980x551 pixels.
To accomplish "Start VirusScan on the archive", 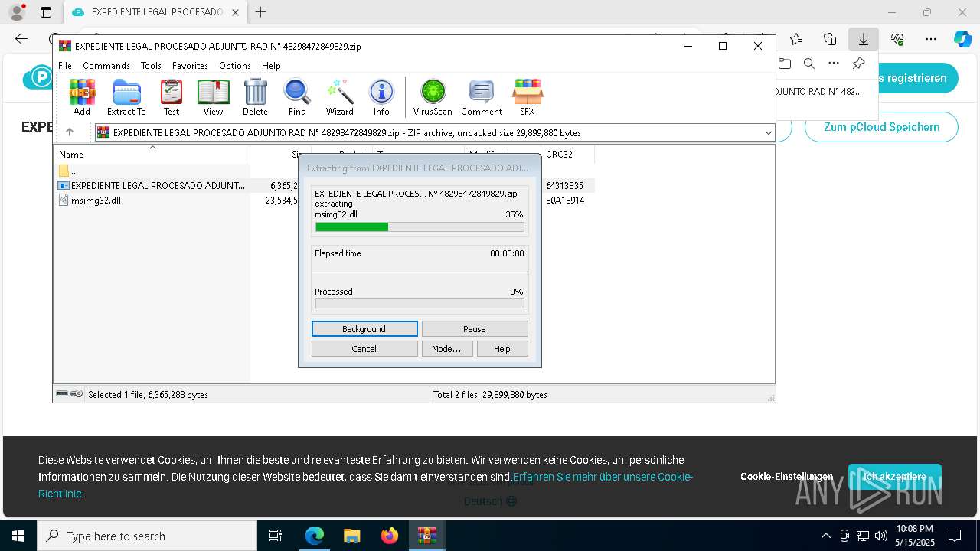I will (433, 97).
